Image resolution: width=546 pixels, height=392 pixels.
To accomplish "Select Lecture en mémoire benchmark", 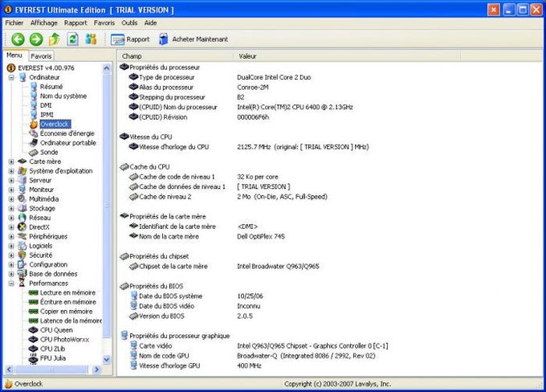I will tap(67, 292).
